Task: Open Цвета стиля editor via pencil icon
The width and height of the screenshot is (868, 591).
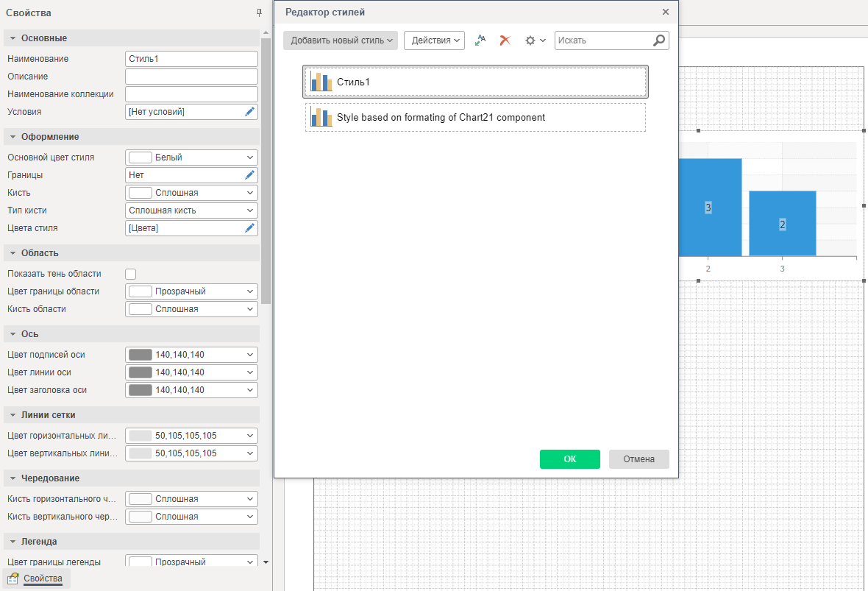Action: [x=250, y=228]
